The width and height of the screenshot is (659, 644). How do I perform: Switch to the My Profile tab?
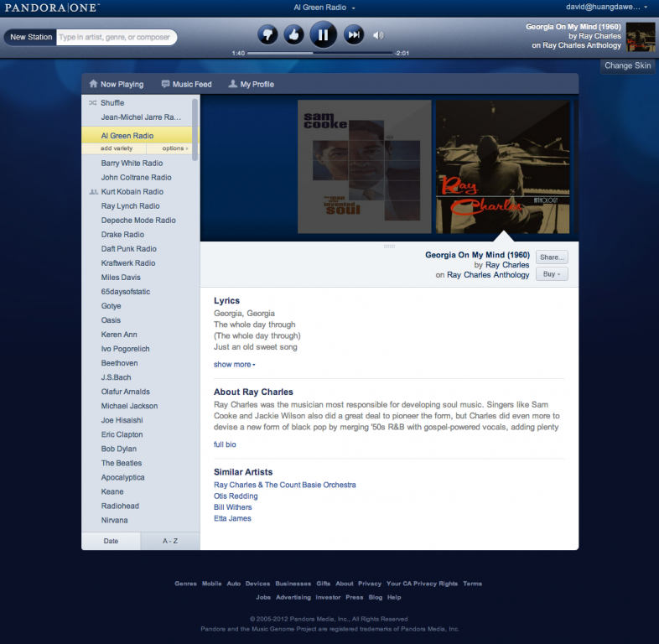point(251,84)
